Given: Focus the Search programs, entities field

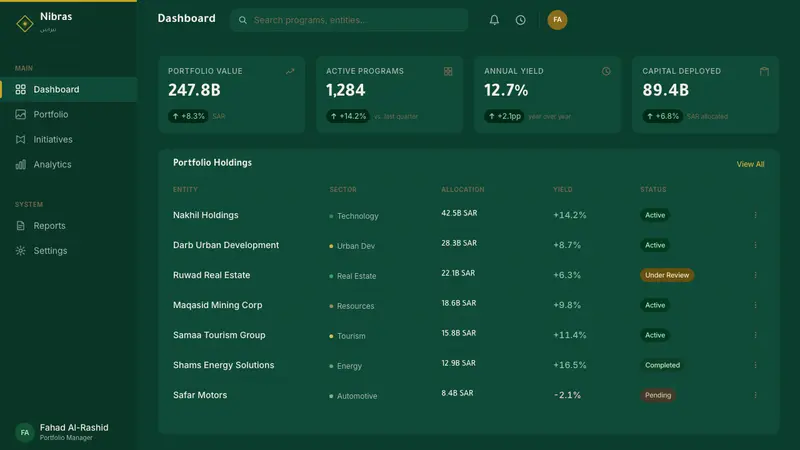Looking at the screenshot, I should [349, 20].
